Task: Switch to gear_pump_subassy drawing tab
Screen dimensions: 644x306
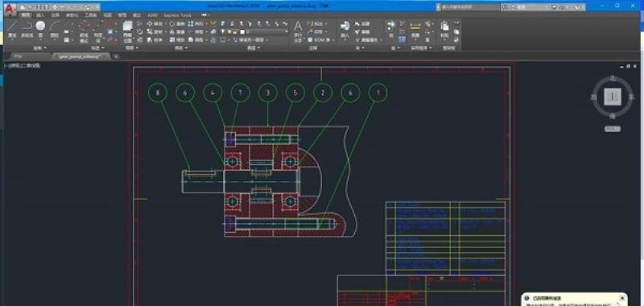Action: pos(79,56)
